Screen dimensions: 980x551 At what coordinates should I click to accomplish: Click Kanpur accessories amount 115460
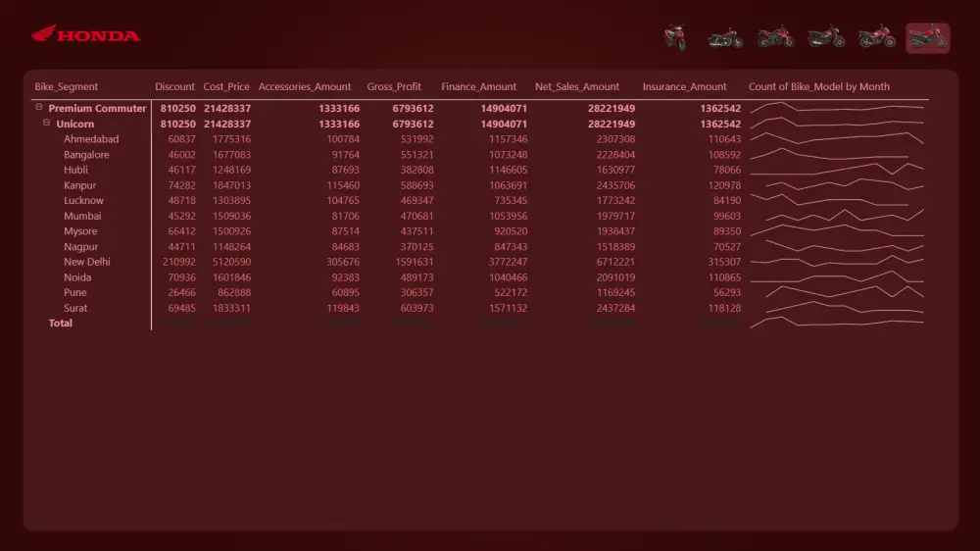(342, 185)
